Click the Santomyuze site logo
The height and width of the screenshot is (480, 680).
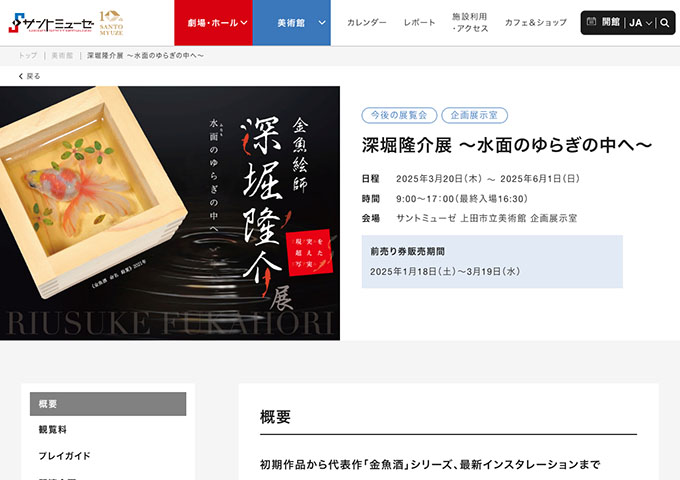point(51,23)
